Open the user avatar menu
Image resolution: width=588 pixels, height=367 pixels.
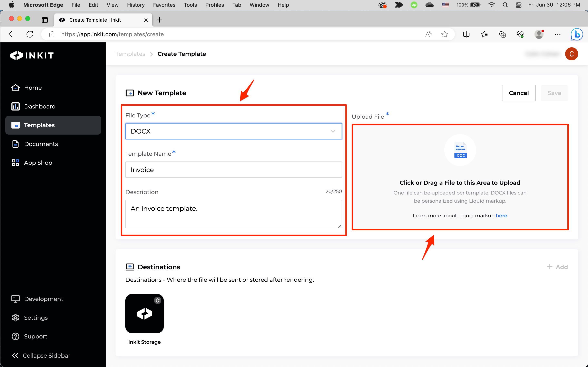pyautogui.click(x=571, y=54)
